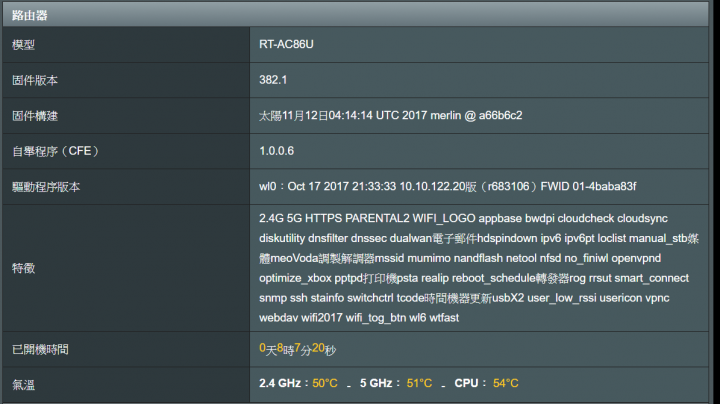The height and width of the screenshot is (404, 720).
Task: Click the uptime value 0天8時7分20秒
Action: (x=298, y=349)
